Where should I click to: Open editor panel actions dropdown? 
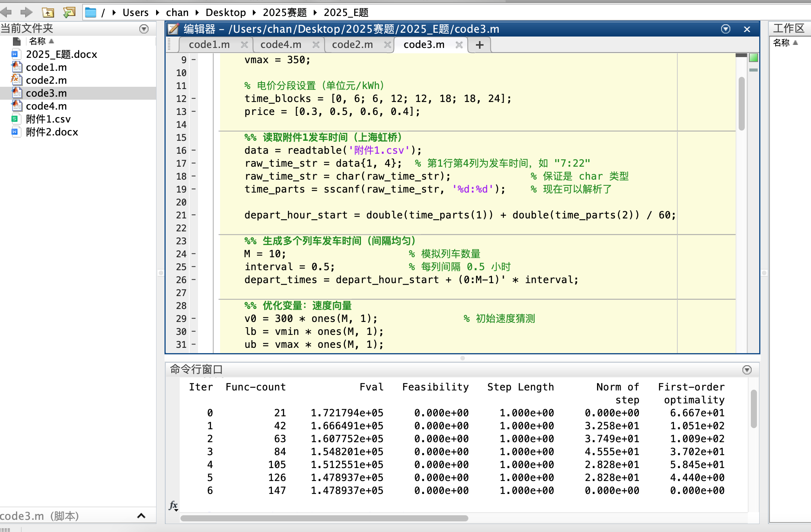click(x=726, y=29)
